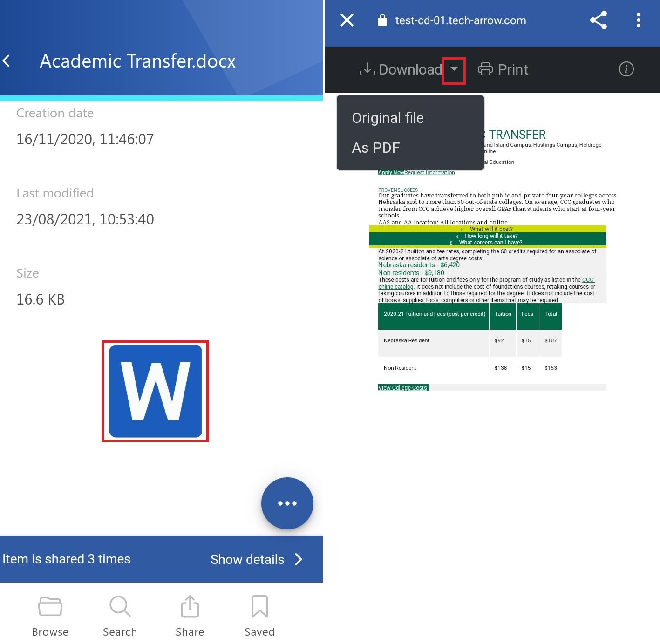Viewport: 660px width, 644px height.
Task: Tap the three-dots floating action button
Action: click(287, 503)
